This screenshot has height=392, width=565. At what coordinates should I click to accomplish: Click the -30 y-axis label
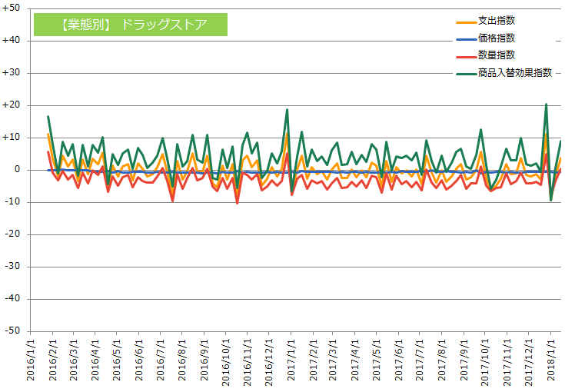(12, 266)
